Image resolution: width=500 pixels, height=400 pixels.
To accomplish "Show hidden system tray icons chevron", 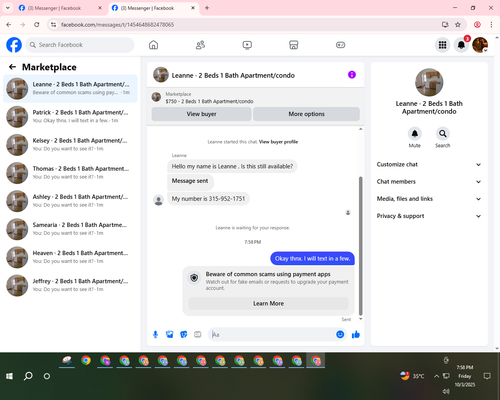I will (x=436, y=376).
